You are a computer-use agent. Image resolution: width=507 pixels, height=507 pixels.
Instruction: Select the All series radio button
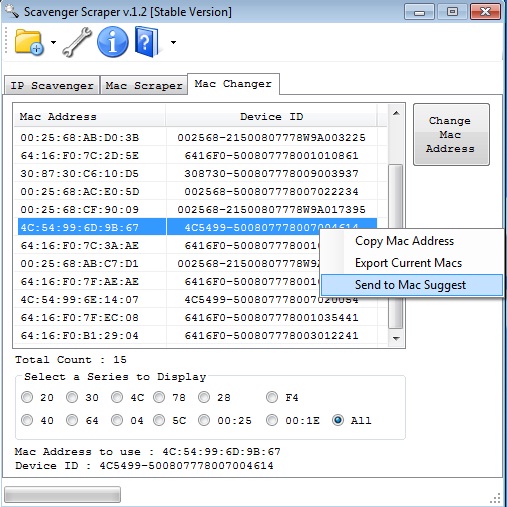338,420
